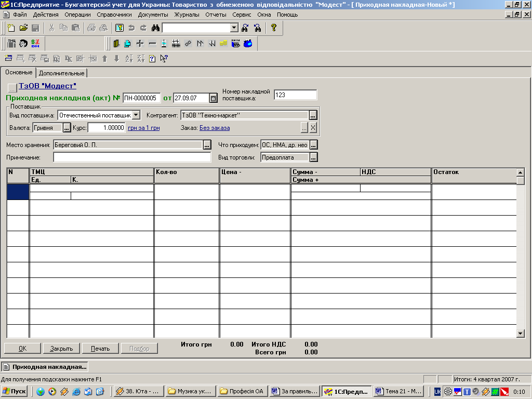Click the book journal icon
The image size is (532, 399).
pos(116,44)
